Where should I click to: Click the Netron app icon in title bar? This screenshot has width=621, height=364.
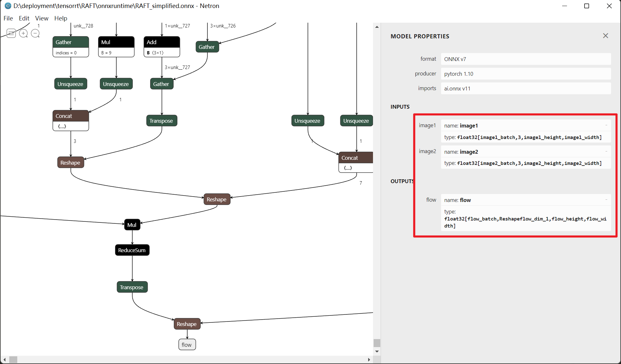pos(8,6)
